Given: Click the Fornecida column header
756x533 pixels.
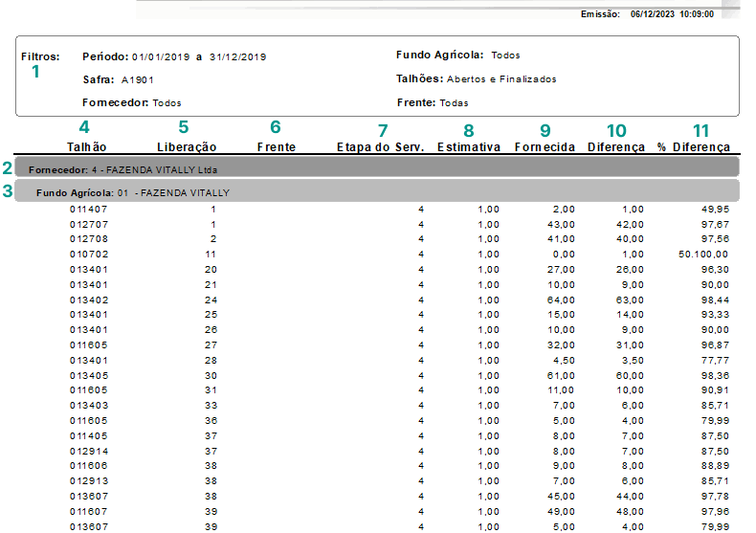Looking at the screenshot, I should pos(545,147).
